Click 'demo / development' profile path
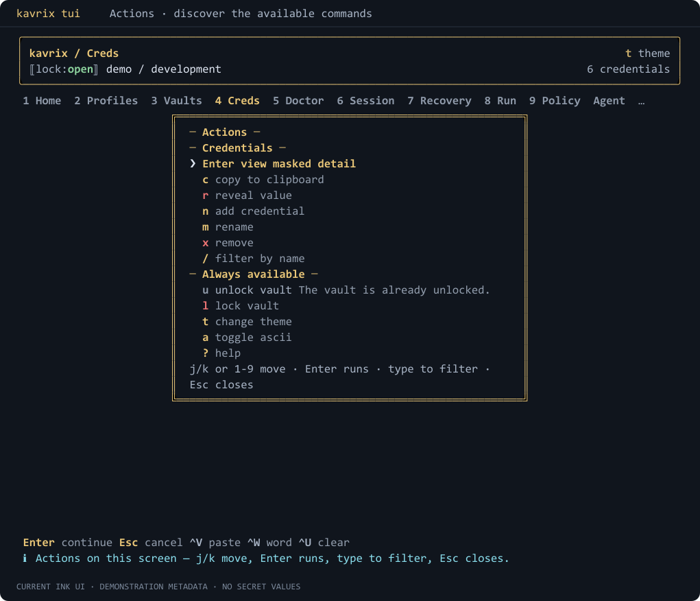700x601 pixels. 163,69
